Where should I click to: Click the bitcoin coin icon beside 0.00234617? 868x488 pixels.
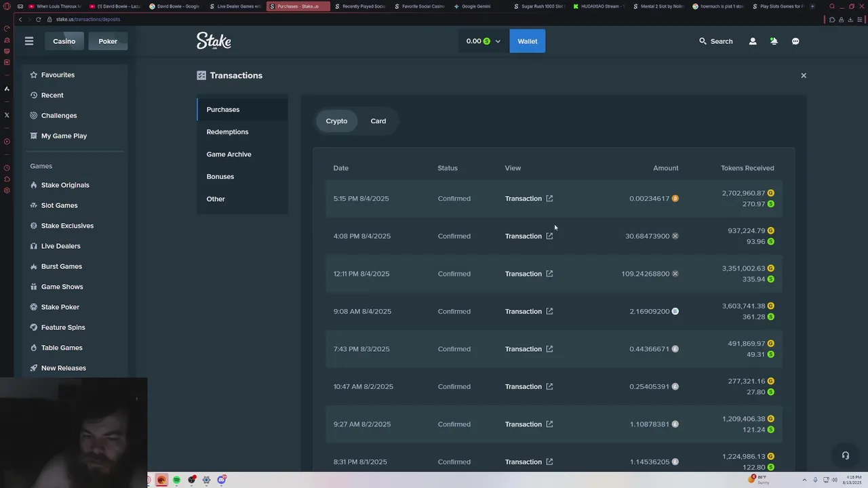[675, 199]
